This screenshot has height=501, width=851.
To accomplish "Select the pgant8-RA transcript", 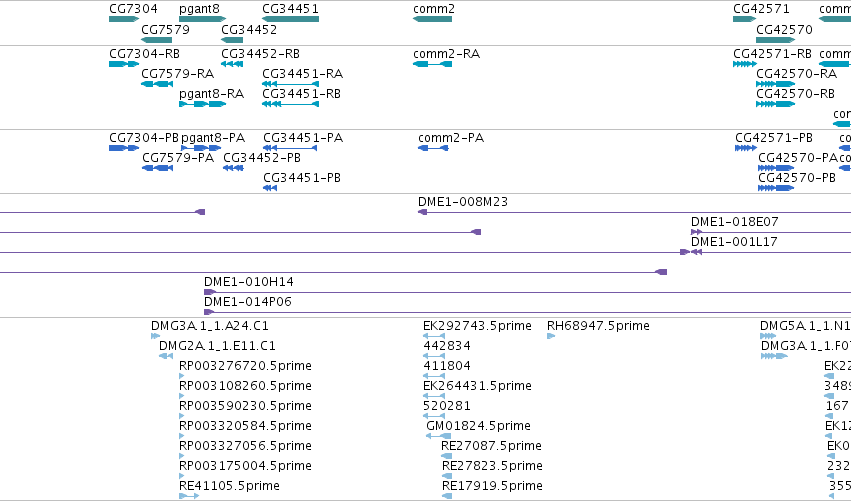I will 211,94.
